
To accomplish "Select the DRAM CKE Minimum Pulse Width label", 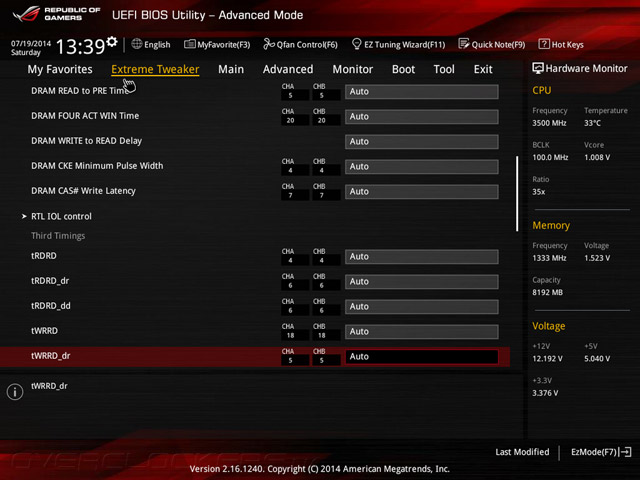I will [97, 166].
